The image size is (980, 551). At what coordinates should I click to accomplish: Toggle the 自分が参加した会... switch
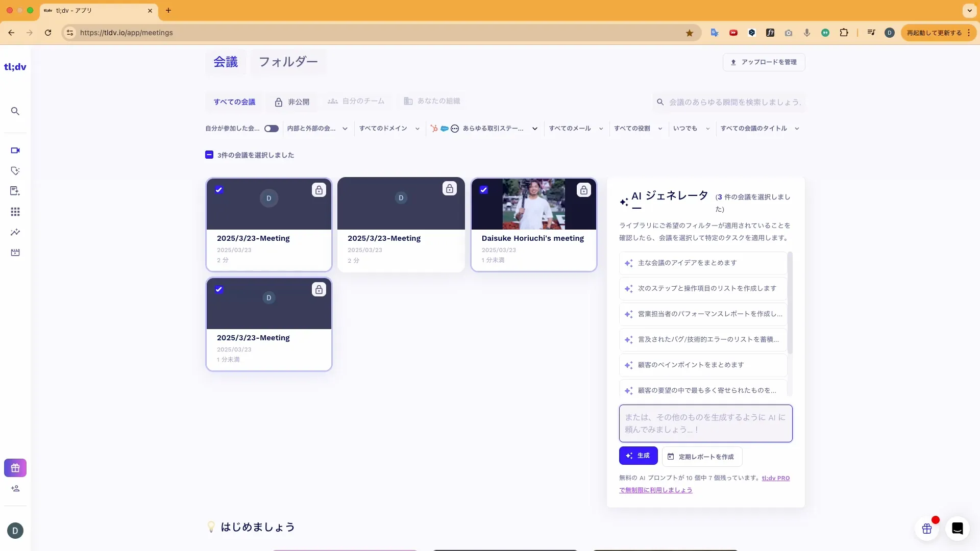272,129
